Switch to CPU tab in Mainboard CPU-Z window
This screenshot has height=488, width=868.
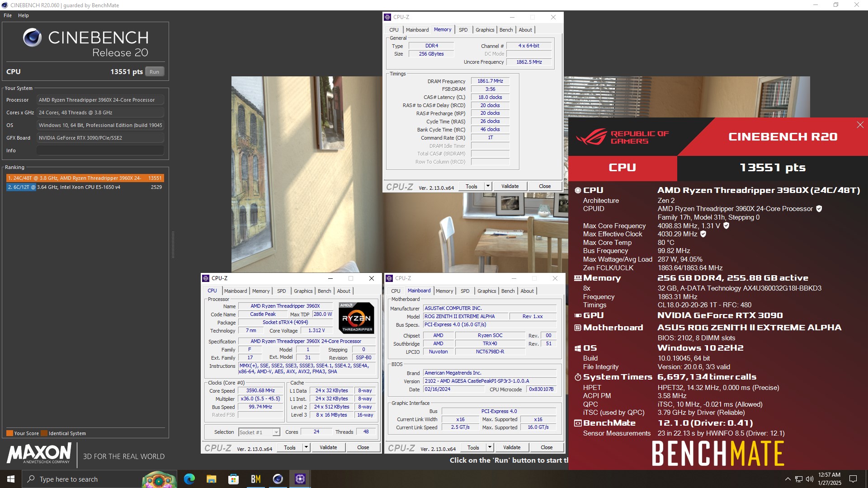[x=396, y=291]
